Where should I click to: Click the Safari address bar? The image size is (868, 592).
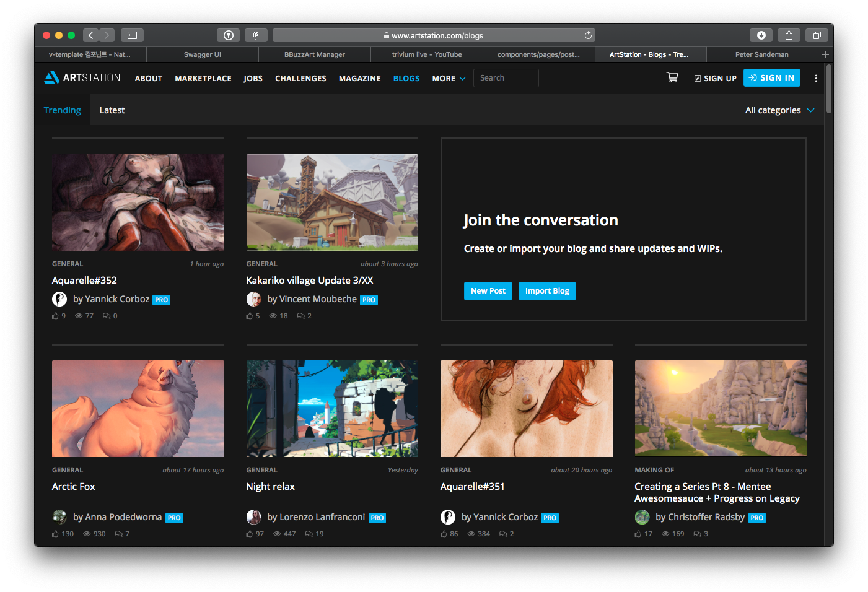click(434, 35)
